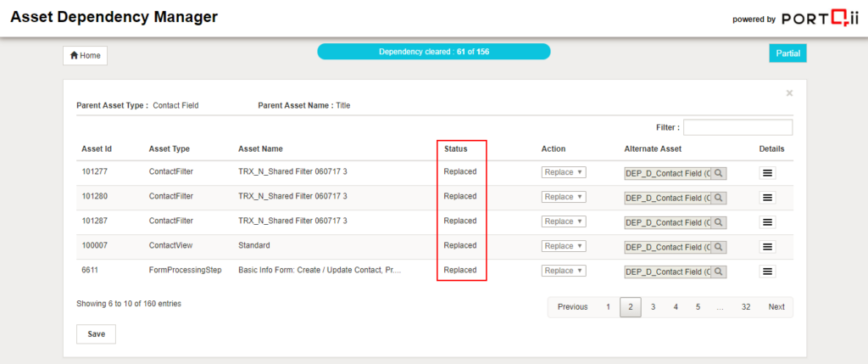Screen dimensions: 868x364
Task: Search alternate asset for FormProcessingStep row
Action: (719, 272)
